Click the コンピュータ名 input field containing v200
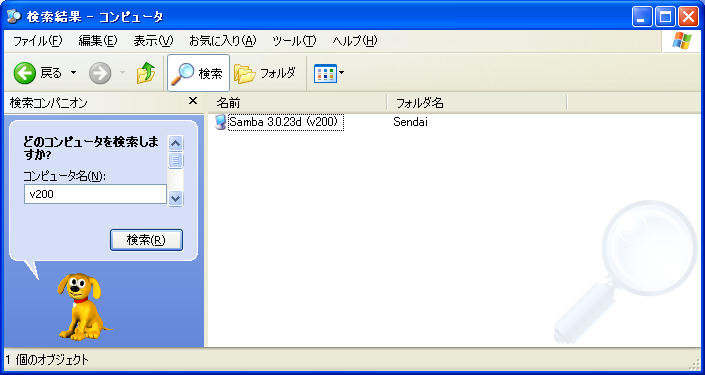This screenshot has width=705, height=375. pyautogui.click(x=95, y=194)
